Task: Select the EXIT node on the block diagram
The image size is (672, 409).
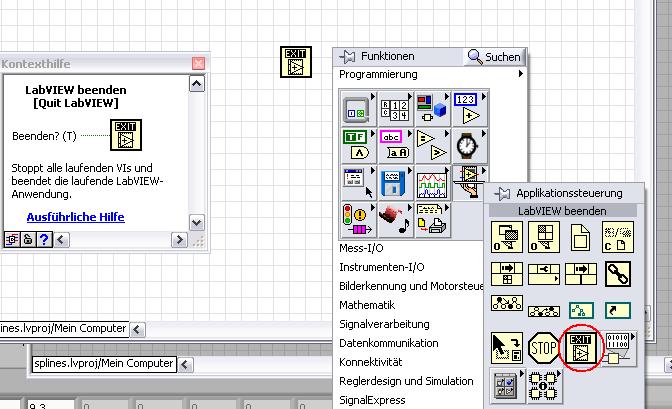Action: coord(296,62)
